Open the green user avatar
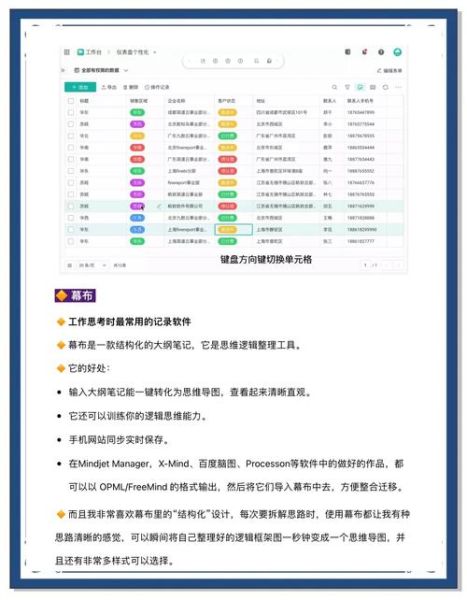 pyautogui.click(x=397, y=52)
